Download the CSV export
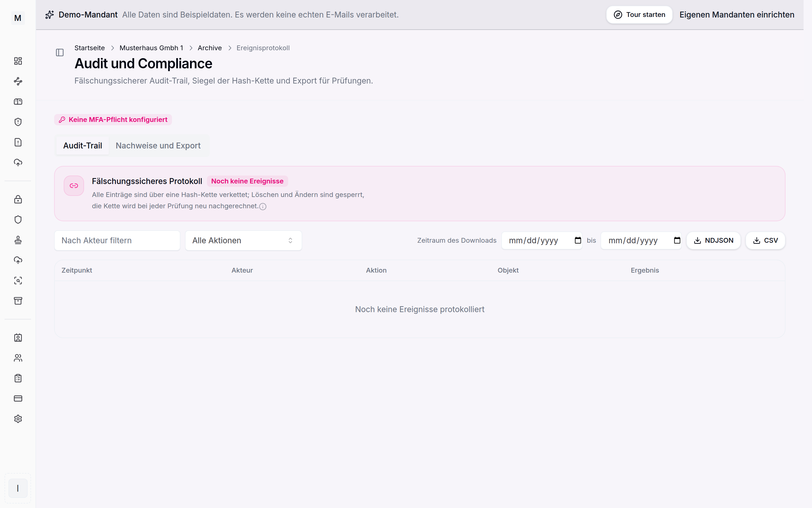 coord(765,240)
